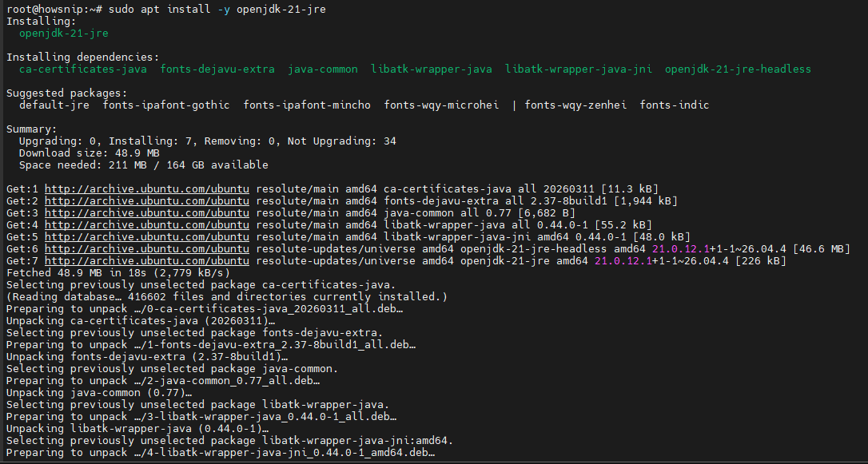Click 'Selecting previously unselected package java-common.' line
Viewport: 868px width, 464px height.
pyautogui.click(x=172, y=369)
